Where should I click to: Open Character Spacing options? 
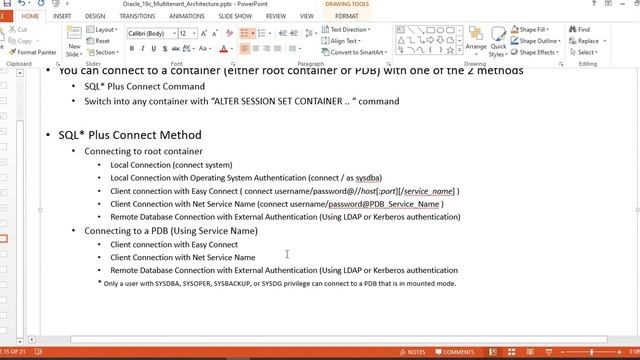188,49
